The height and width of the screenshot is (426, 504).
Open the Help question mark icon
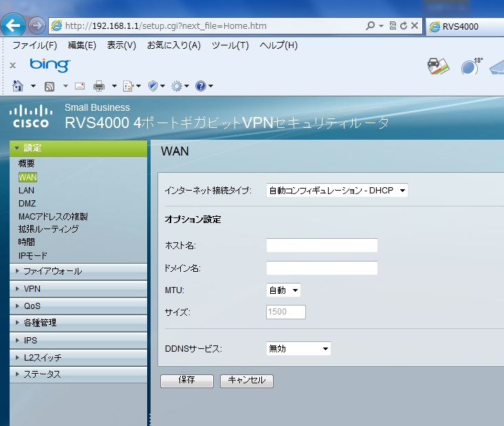coord(204,86)
